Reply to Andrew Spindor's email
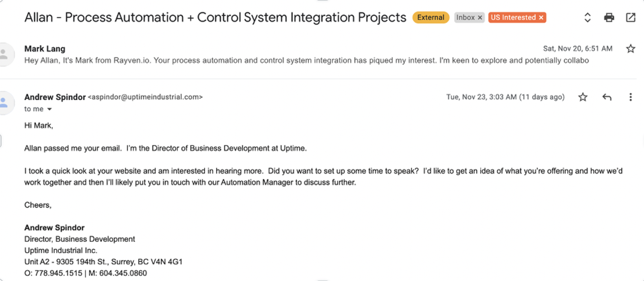 607,97
